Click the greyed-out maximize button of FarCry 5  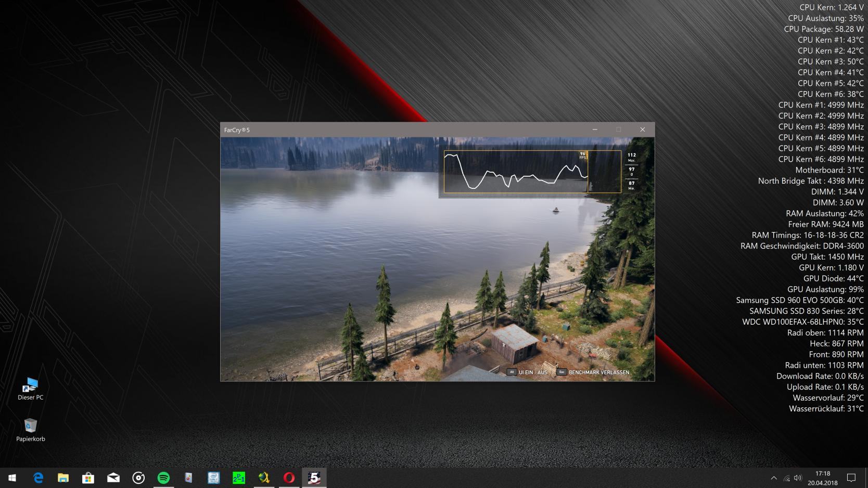[x=619, y=130]
